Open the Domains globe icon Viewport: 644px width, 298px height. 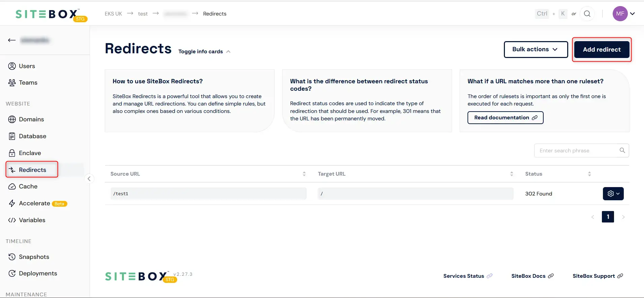click(x=12, y=119)
